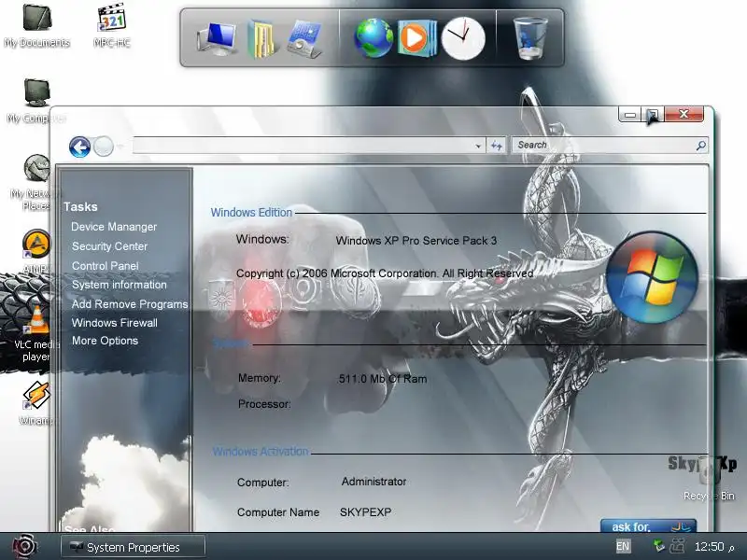Open Device Mananger task link
The height and width of the screenshot is (560, 747).
tap(114, 227)
